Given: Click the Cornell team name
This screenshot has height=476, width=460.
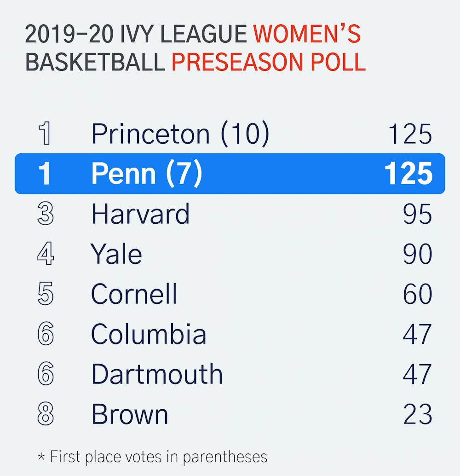Looking at the screenshot, I should 134,294.
